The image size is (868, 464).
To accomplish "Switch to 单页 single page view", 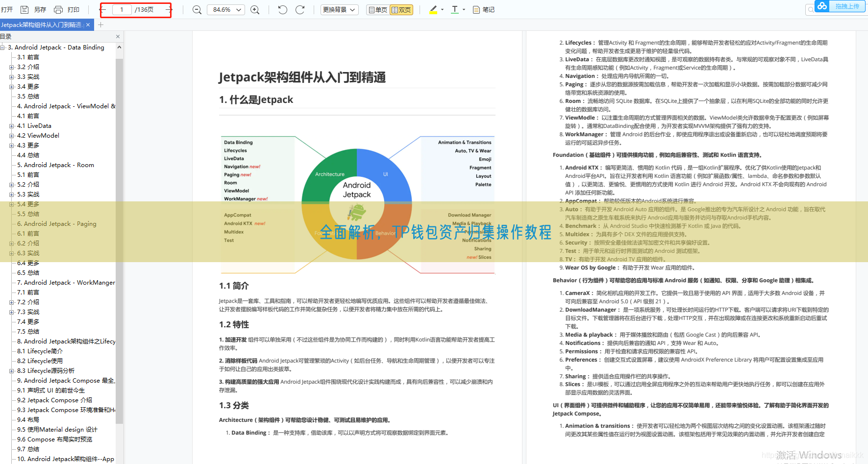I will point(378,10).
